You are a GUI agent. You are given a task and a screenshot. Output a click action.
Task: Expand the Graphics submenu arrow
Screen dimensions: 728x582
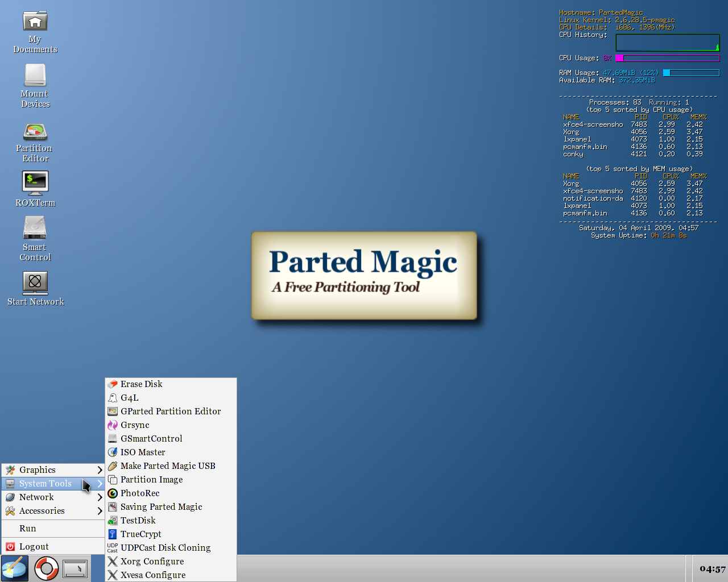pyautogui.click(x=100, y=470)
